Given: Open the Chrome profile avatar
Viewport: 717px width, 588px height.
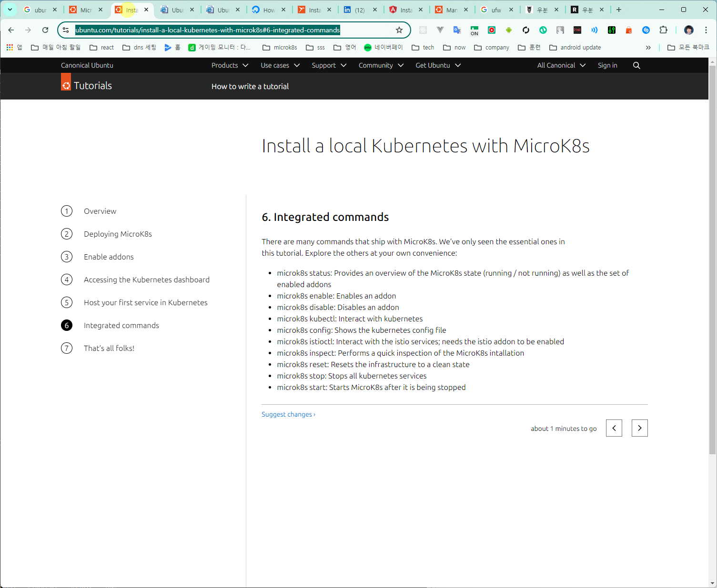Looking at the screenshot, I should [689, 30].
